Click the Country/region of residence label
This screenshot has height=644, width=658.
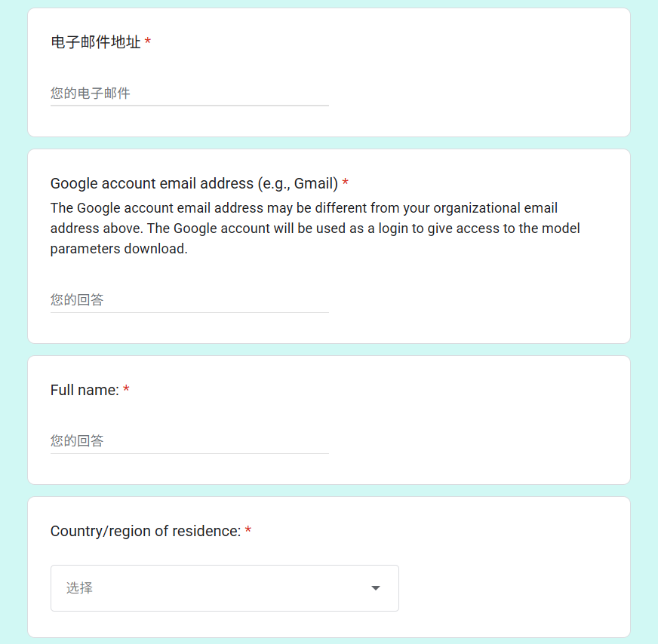coord(146,531)
